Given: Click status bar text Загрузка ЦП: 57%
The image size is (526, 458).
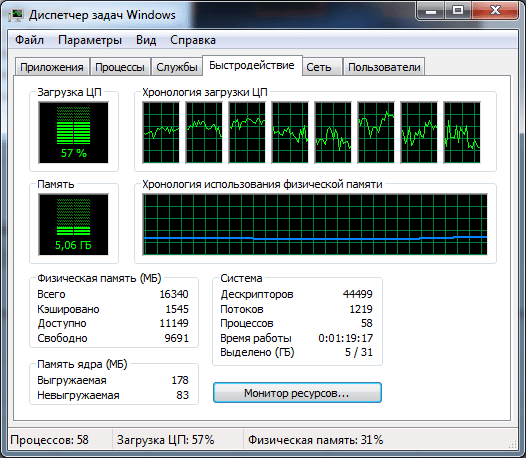Looking at the screenshot, I should pyautogui.click(x=165, y=440).
